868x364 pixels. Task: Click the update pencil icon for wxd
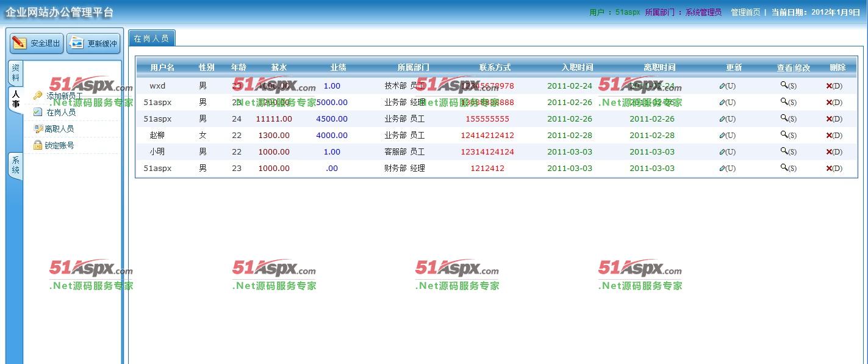pos(723,86)
